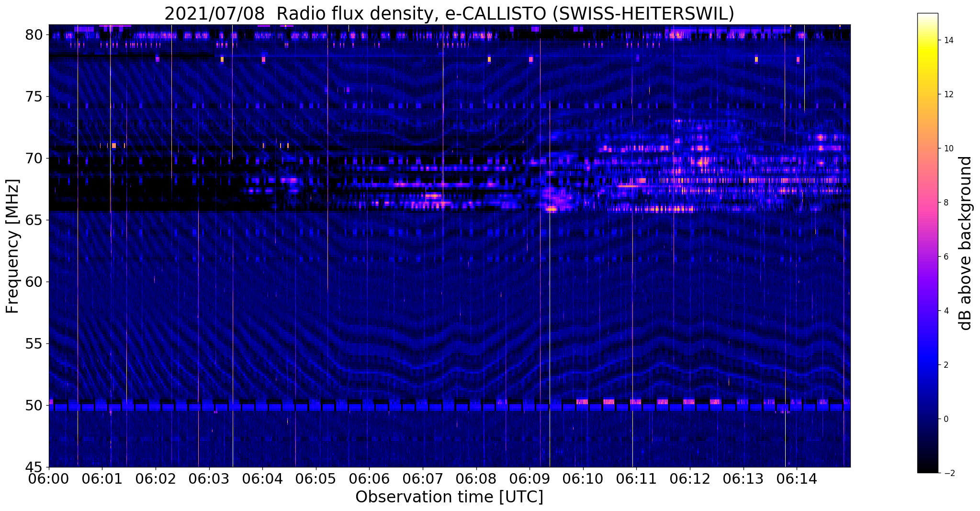Click the 06:01 time tick label
Screen dimensions: 980x511
(x=102, y=478)
